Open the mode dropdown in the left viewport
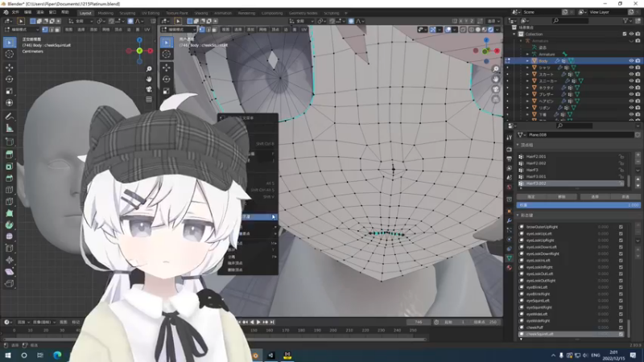The height and width of the screenshot is (362, 644). coord(22,30)
